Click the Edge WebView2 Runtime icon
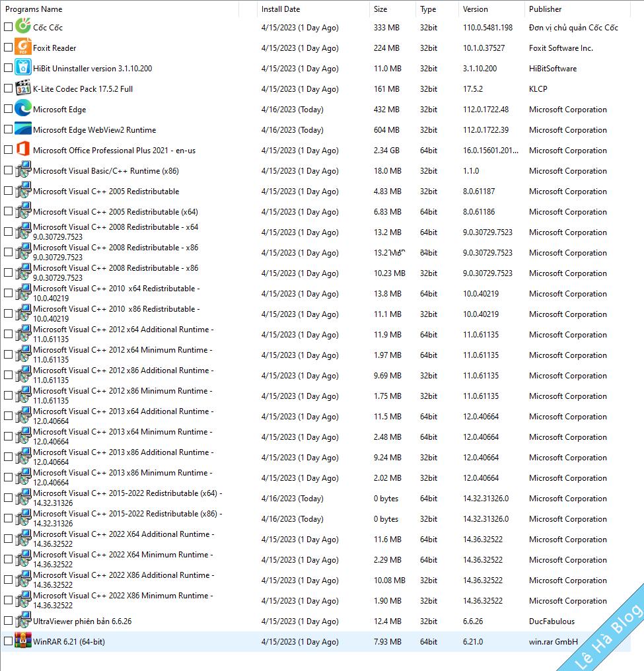This screenshot has height=671, width=644. (x=22, y=129)
